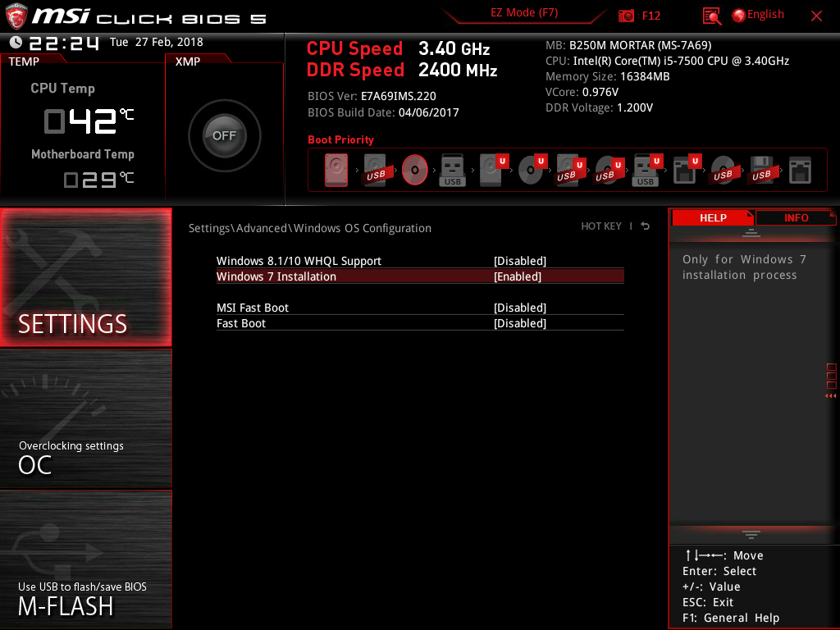This screenshot has width=840, height=630.
Task: Close the BIOS with the X button
Action: pos(816,16)
